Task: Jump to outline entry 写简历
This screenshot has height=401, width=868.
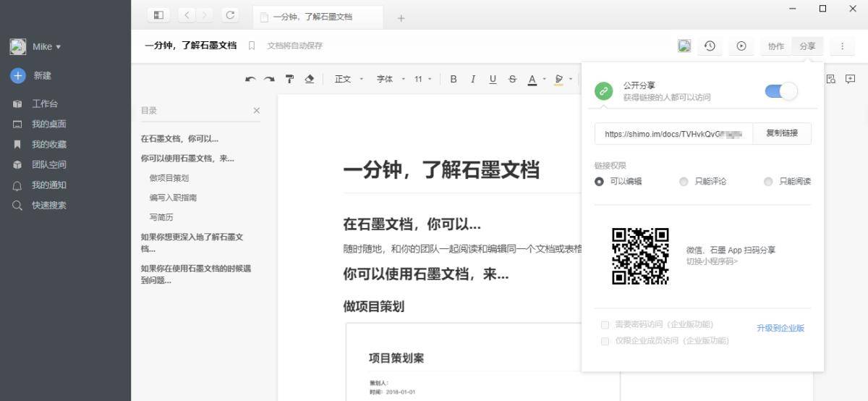Action: (161, 217)
